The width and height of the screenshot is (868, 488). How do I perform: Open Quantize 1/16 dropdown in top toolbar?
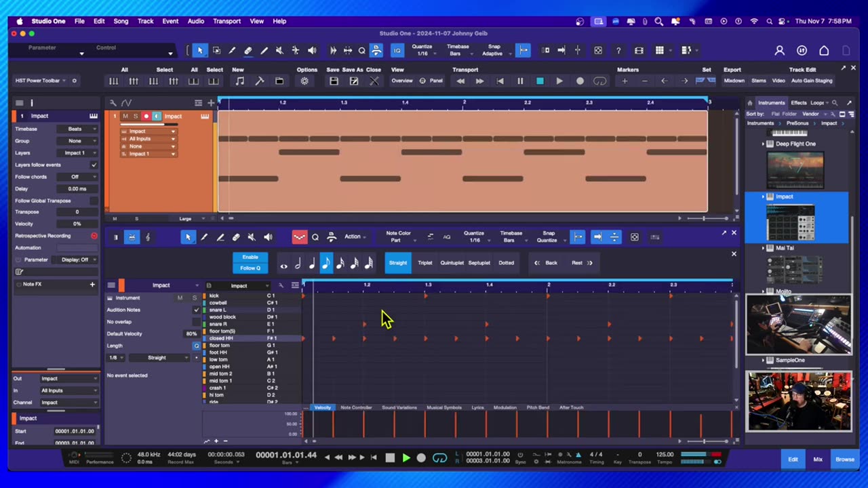pos(422,50)
